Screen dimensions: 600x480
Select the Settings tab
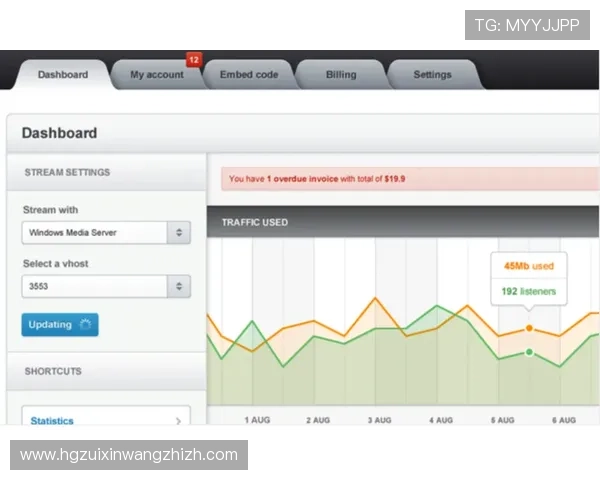coord(432,75)
